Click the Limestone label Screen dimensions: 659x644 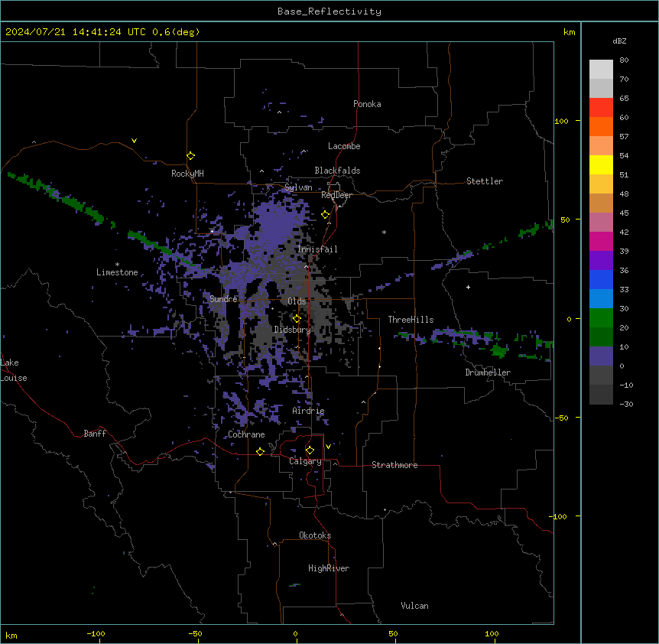click(117, 272)
